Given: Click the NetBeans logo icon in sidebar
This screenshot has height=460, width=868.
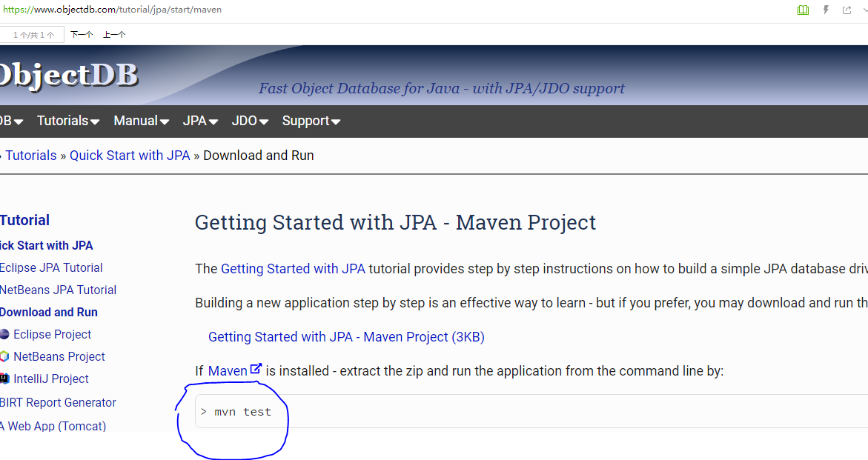Looking at the screenshot, I should (4, 356).
